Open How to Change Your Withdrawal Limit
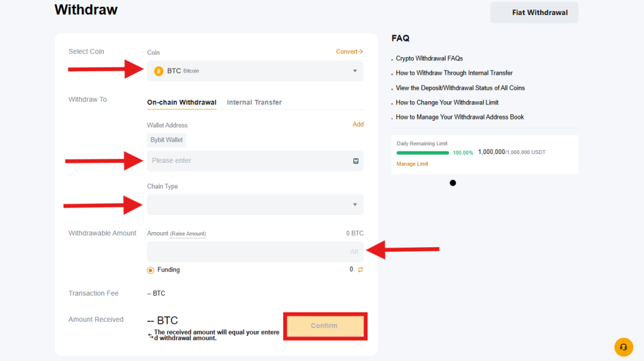The height and width of the screenshot is (361, 644). tap(447, 103)
